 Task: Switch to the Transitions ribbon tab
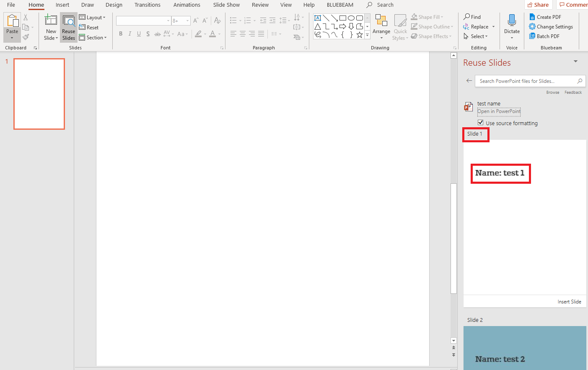click(148, 5)
